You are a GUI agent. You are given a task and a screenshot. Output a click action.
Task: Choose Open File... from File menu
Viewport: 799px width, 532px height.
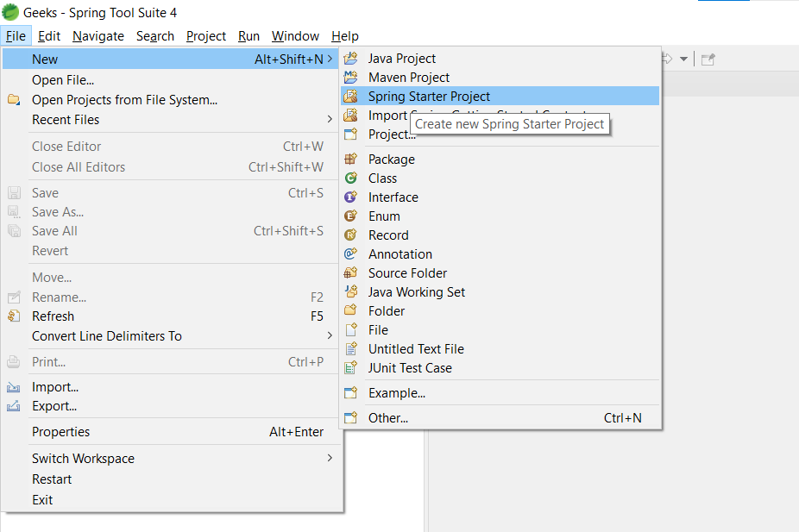[170, 80]
